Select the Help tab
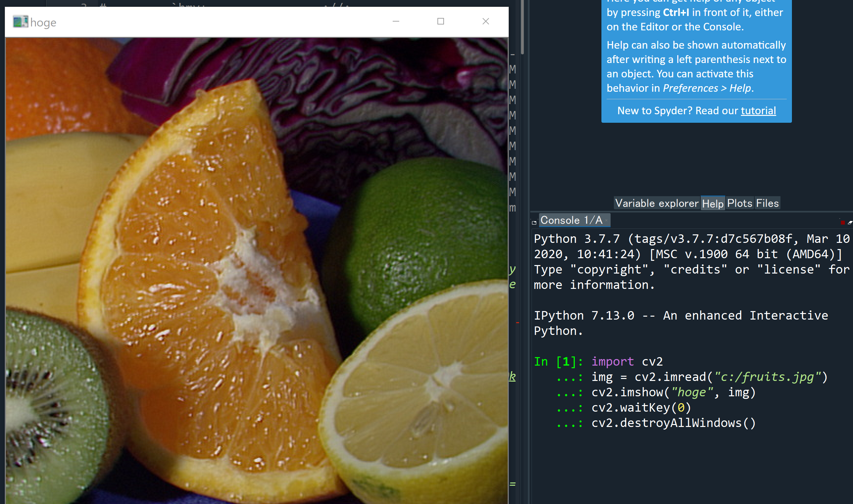 pos(713,203)
